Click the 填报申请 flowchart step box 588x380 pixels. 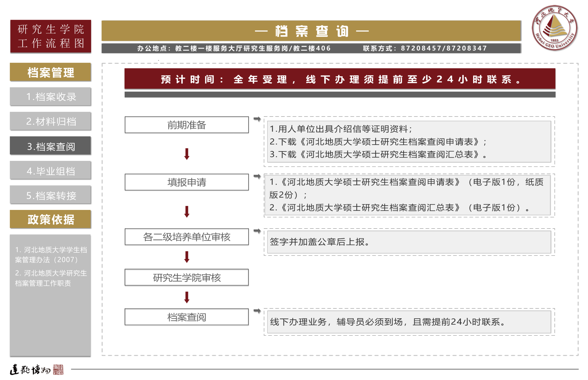187,182
